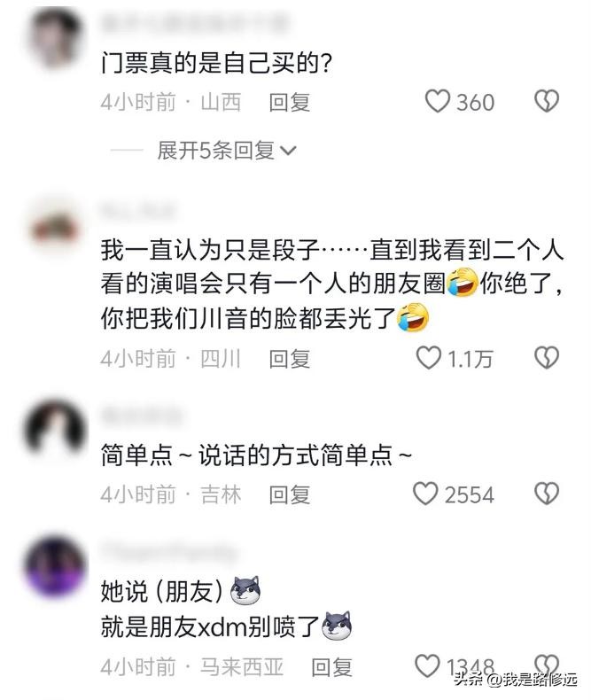
Task: Like the 马来西亚 comment with 1348 likes
Action: [x=427, y=666]
